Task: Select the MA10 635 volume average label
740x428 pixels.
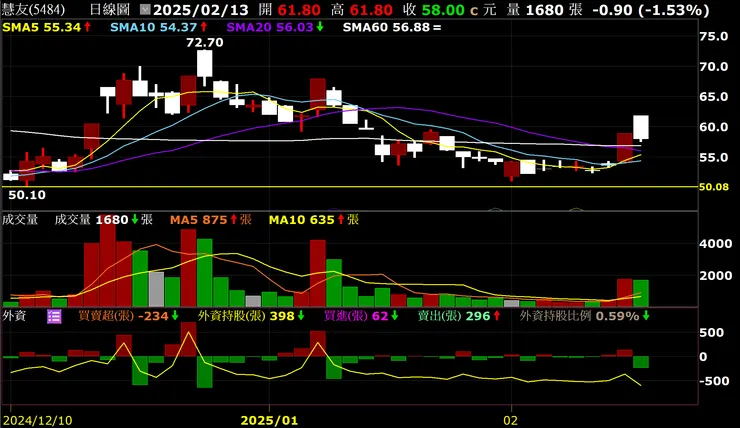Action: 314,219
